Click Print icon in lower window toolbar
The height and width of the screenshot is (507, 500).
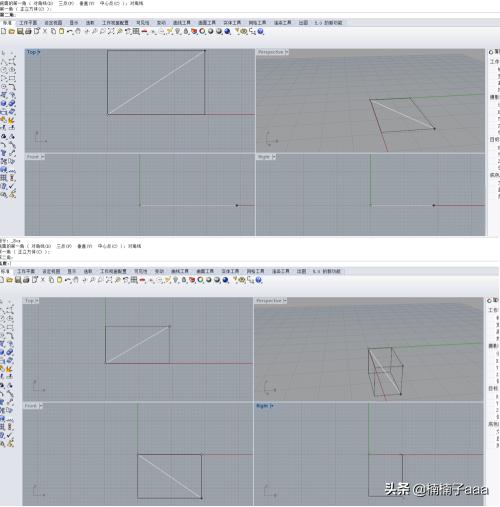click(26, 280)
